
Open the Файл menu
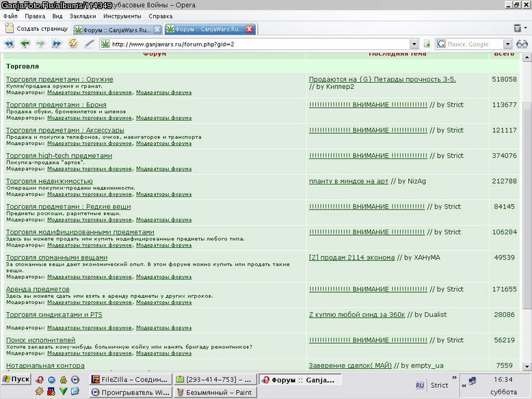(10, 16)
